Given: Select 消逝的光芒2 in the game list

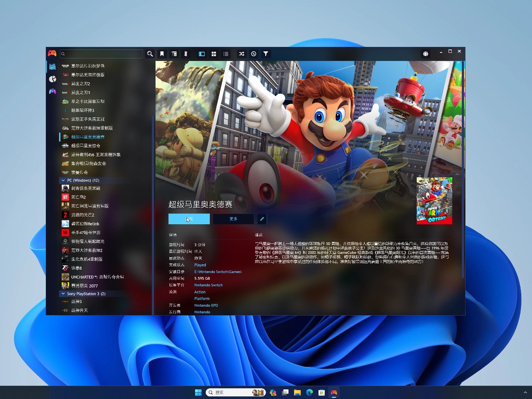Looking at the screenshot, I should pos(105,215).
